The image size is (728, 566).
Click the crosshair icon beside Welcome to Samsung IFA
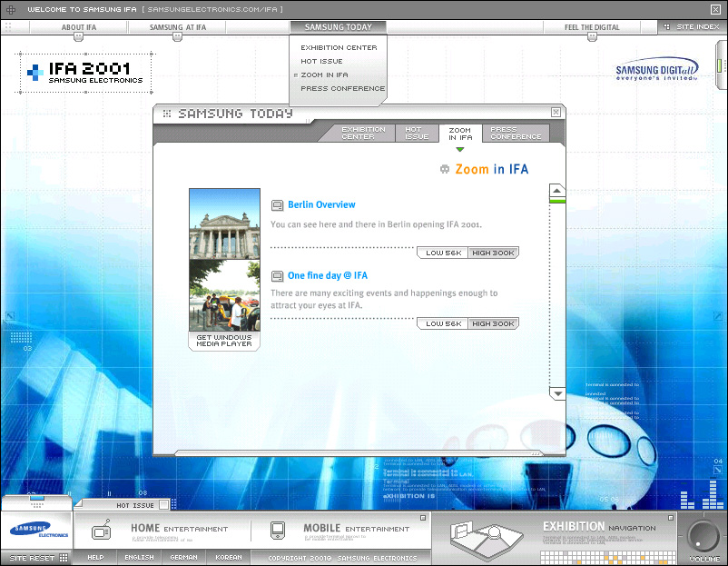point(11,9)
